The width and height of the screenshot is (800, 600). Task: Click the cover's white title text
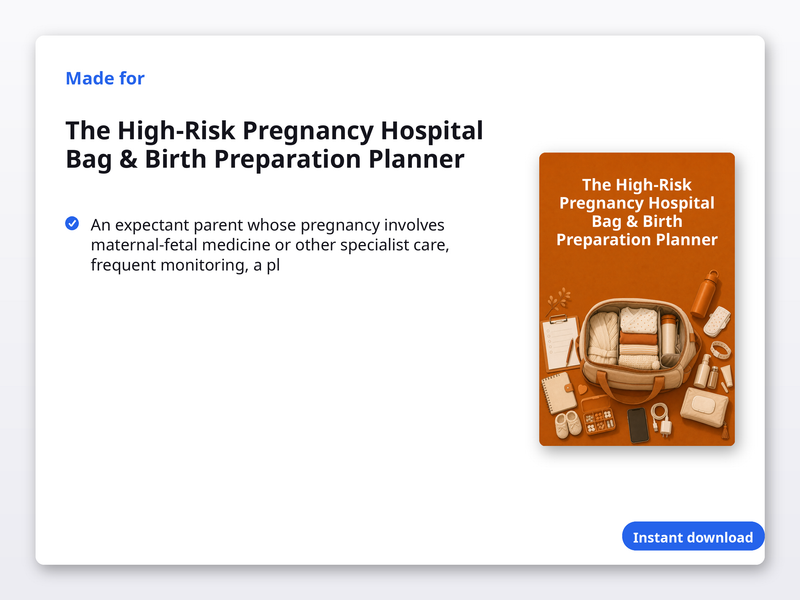[637, 212]
